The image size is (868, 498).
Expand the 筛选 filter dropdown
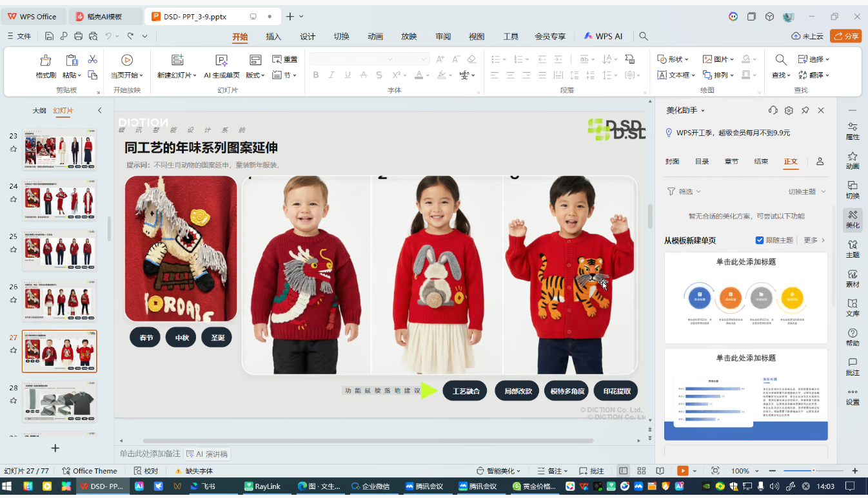[x=684, y=191]
